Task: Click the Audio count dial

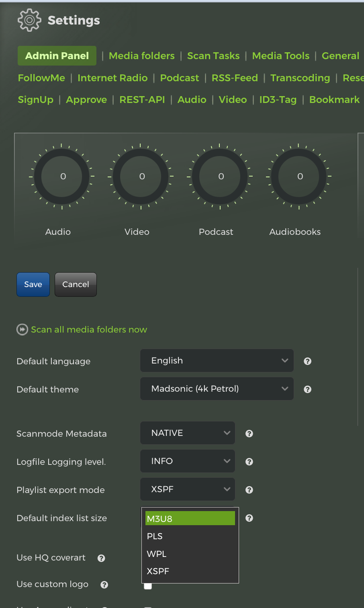Action: tap(61, 177)
